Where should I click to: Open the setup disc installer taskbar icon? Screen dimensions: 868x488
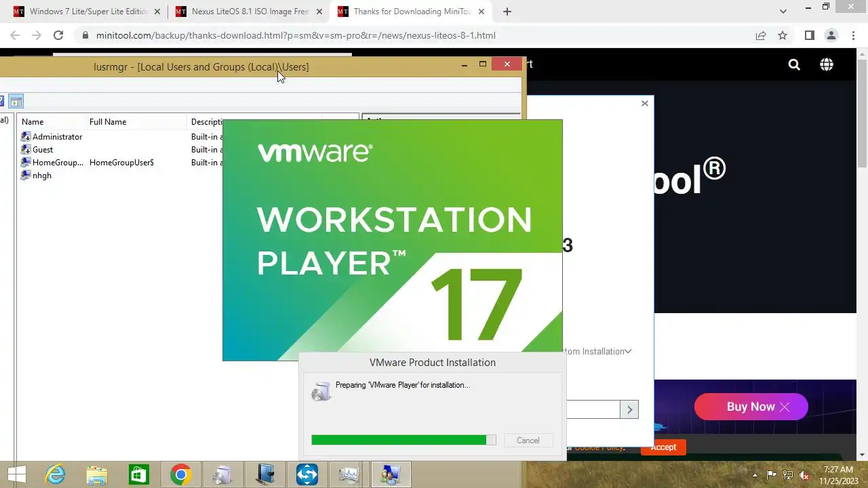click(223, 475)
